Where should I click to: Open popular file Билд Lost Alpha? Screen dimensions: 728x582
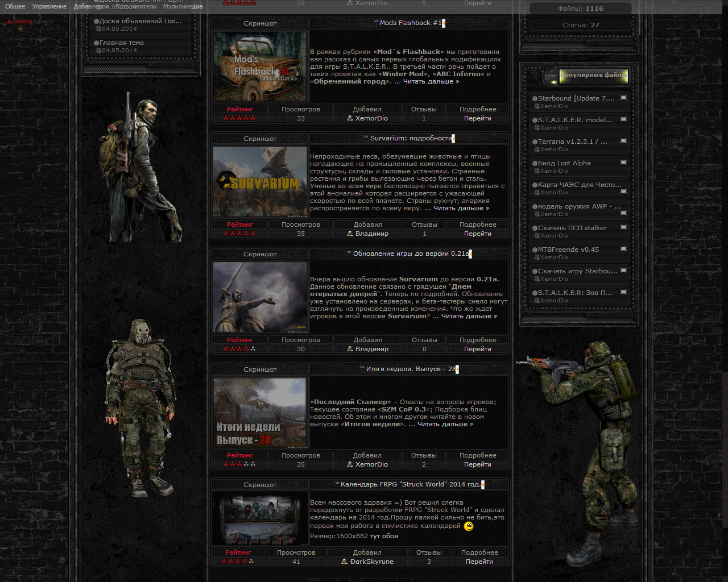click(x=564, y=163)
